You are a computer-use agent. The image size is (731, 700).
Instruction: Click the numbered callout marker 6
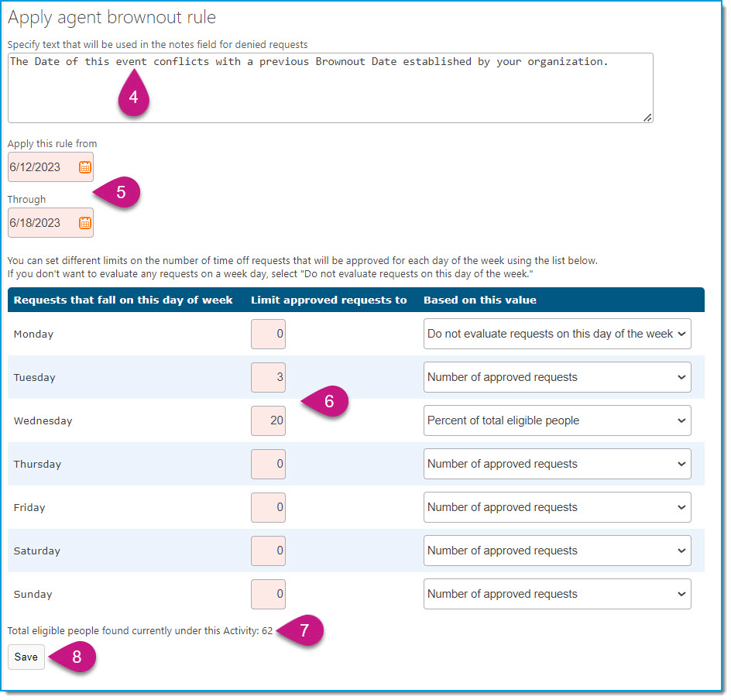coord(325,401)
